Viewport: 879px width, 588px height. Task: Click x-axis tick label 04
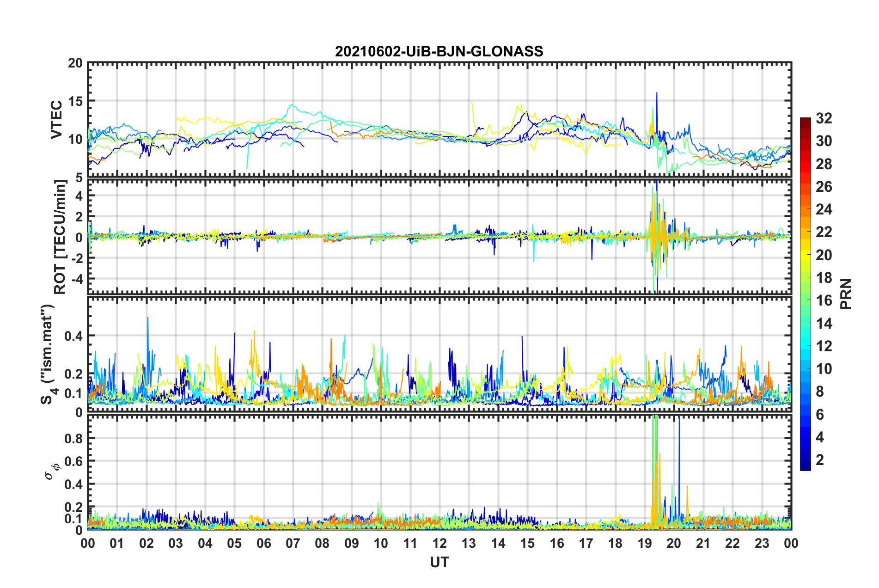205,543
